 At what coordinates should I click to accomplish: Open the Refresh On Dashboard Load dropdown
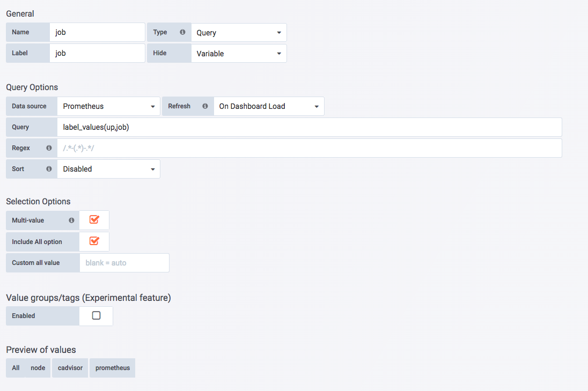tap(269, 106)
